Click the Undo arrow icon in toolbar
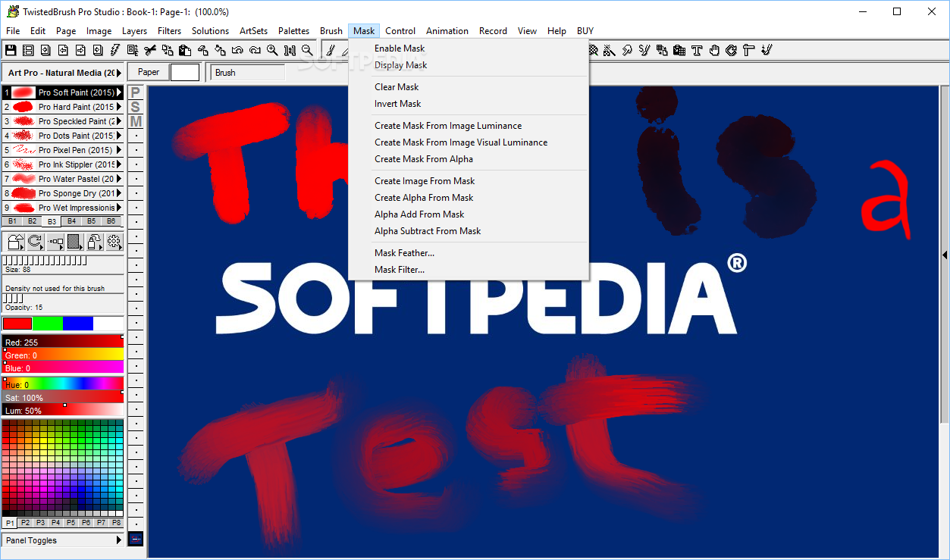 click(237, 50)
